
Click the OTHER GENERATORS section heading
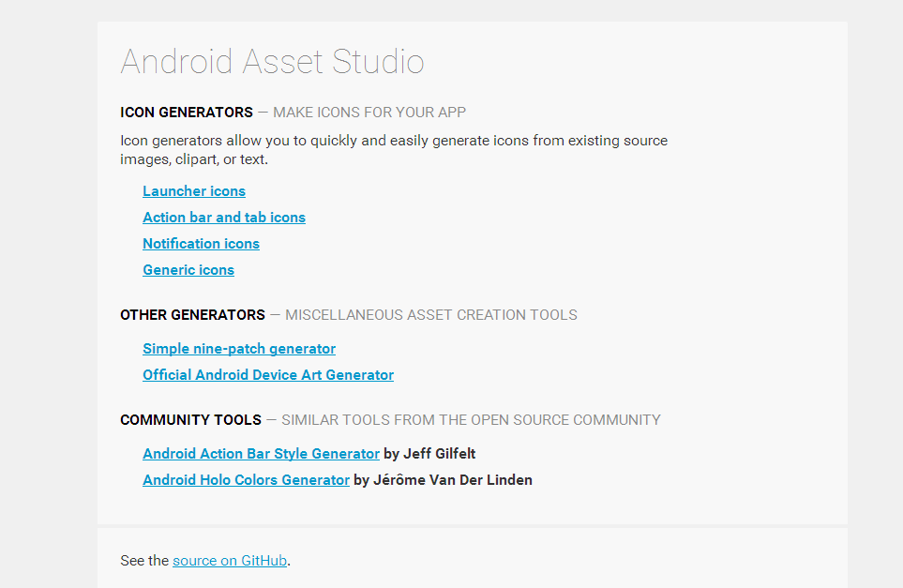pos(192,315)
